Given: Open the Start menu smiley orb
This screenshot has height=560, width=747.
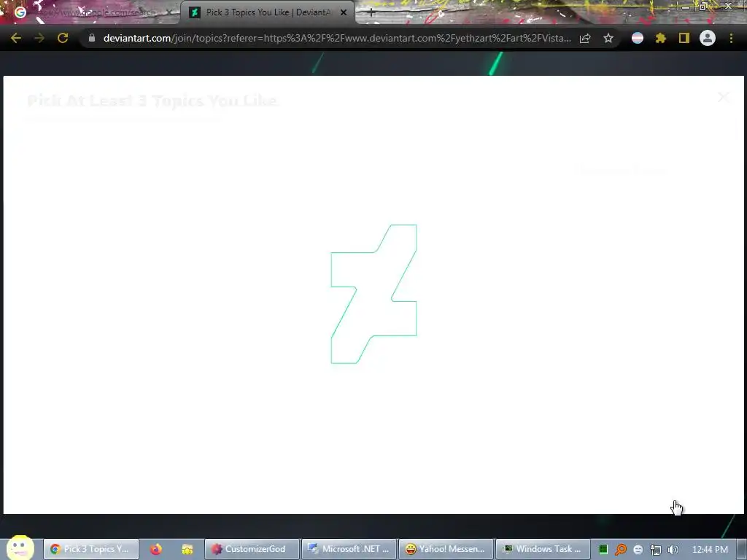Looking at the screenshot, I should pyautogui.click(x=20, y=548).
